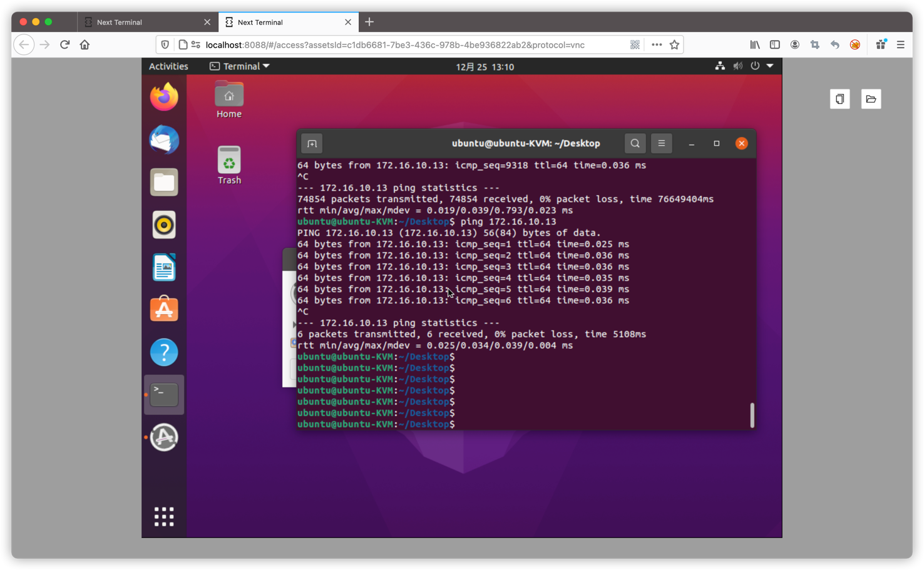Image resolution: width=924 pixels, height=570 pixels.
Task: Open the system status dropdown arrow
Action: 769,66
